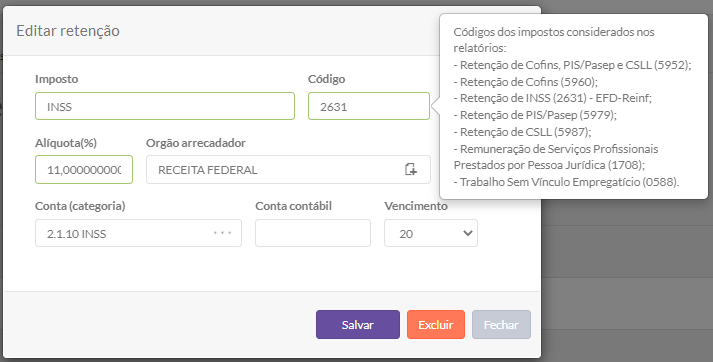Click the Conta (categoria) label
Screen dimensions: 713x362
pyautogui.click(x=80, y=206)
